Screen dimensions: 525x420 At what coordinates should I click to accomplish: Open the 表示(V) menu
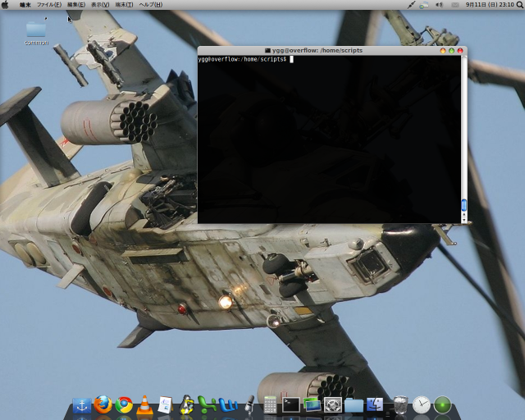(100, 5)
